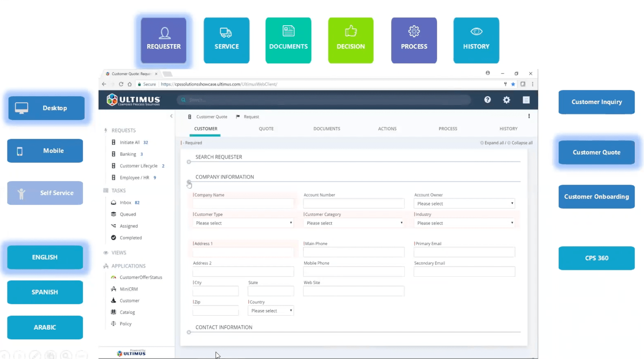Open the Catalog application
The width and height of the screenshot is (644, 359).
(x=128, y=312)
